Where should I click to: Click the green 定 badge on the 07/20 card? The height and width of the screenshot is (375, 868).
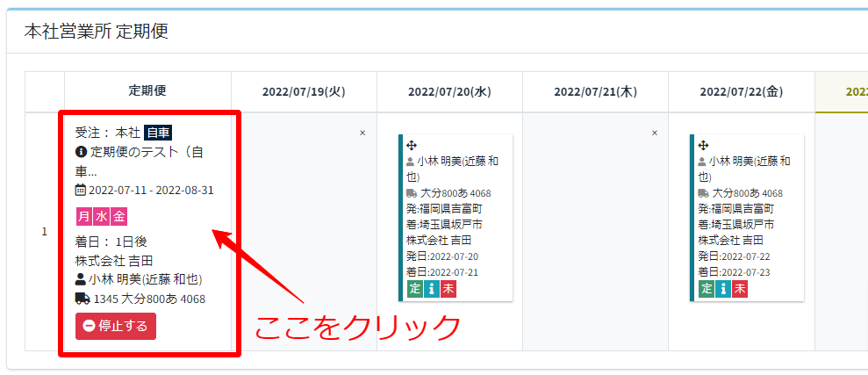coord(413,289)
